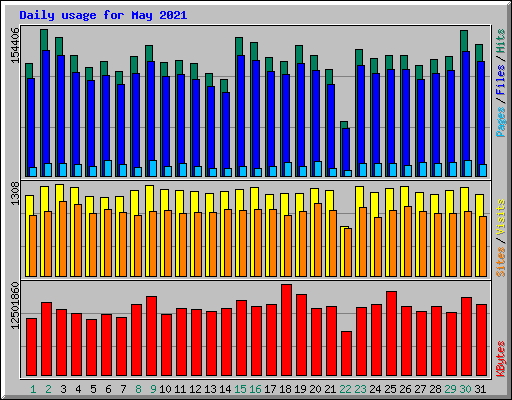Click the Hits legend label
Image resolution: width=512 pixels, height=400 pixels.
(500, 41)
